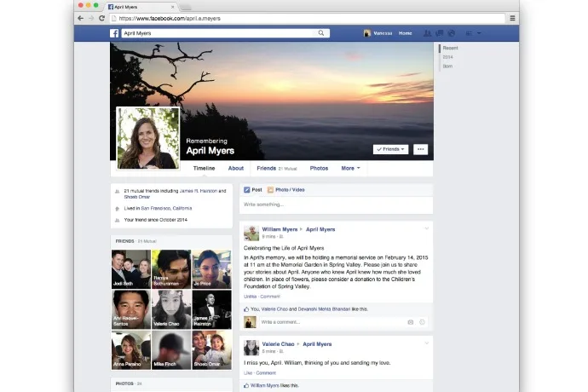Open the Friends tab

tap(277, 169)
